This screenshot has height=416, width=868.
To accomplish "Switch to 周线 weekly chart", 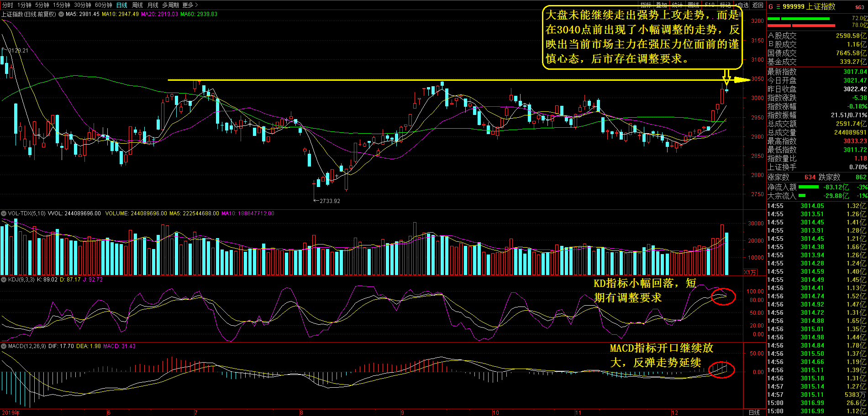I will tap(137, 5).
